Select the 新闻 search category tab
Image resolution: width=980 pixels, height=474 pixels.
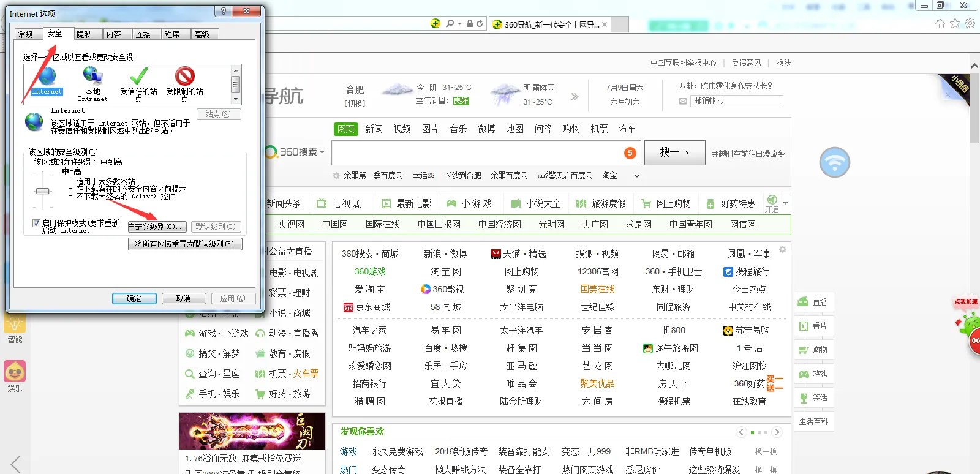(374, 129)
